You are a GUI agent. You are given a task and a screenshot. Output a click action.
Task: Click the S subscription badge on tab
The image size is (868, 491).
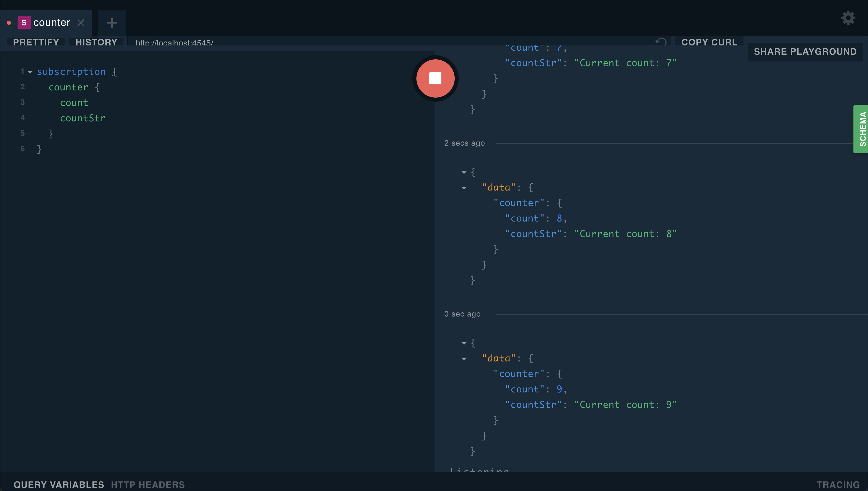[24, 23]
